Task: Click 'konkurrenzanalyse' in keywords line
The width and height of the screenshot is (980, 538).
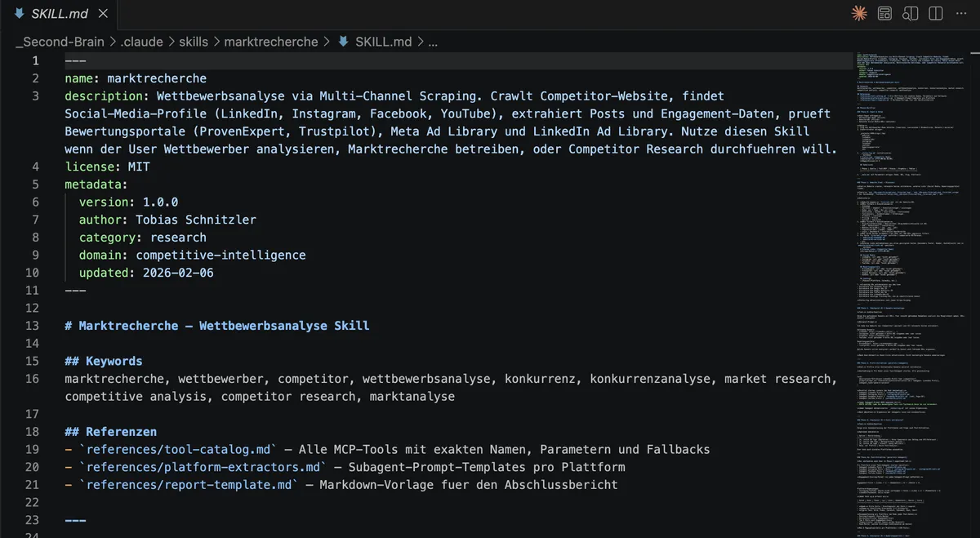Action: (650, 379)
